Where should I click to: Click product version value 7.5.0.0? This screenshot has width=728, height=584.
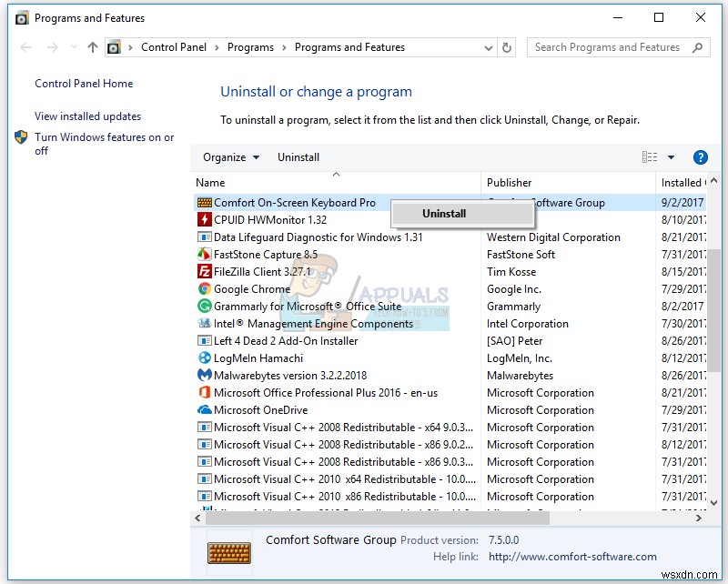(503, 540)
